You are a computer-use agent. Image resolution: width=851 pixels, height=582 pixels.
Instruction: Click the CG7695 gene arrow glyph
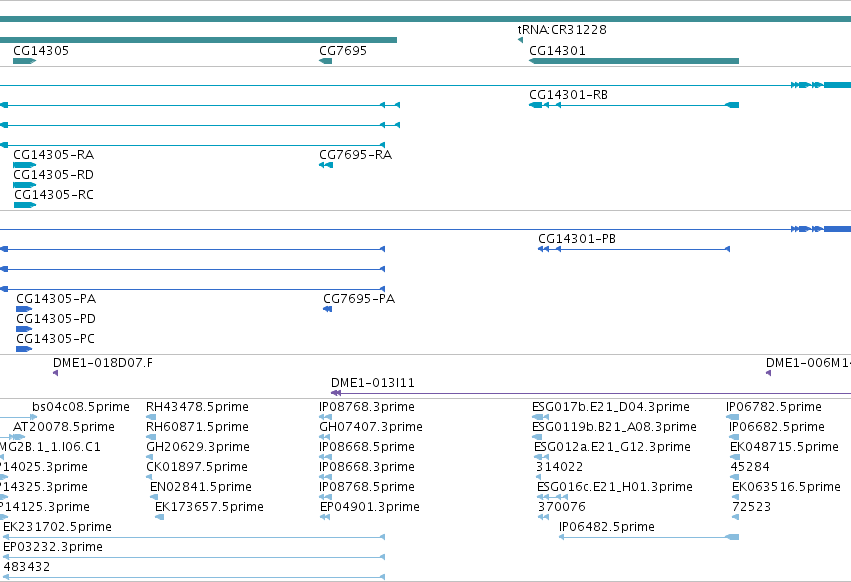tap(326, 61)
